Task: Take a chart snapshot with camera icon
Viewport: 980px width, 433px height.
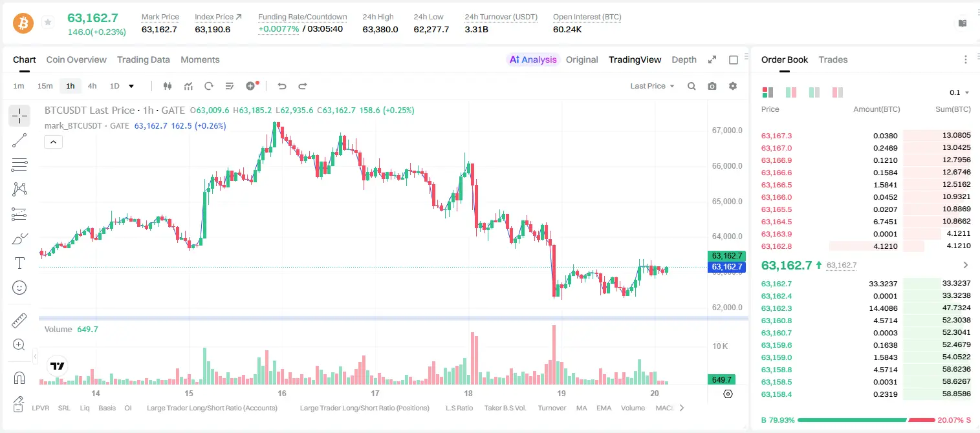Action: pyautogui.click(x=712, y=86)
